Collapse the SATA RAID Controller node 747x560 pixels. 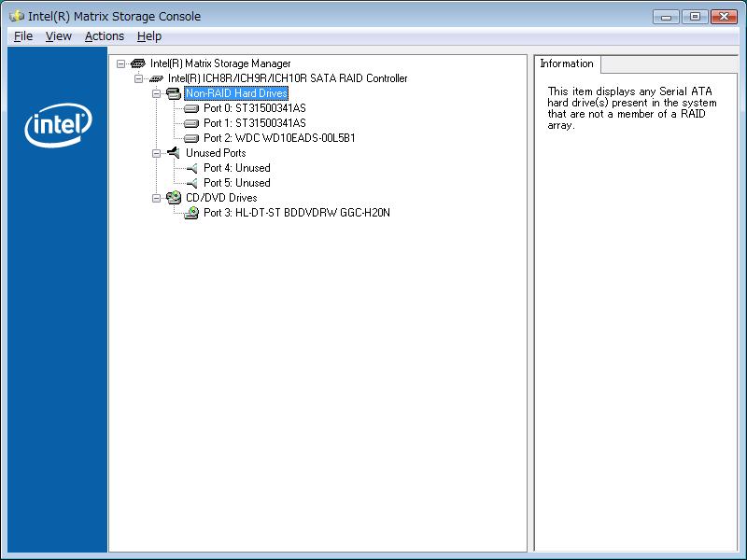pyautogui.click(x=138, y=78)
